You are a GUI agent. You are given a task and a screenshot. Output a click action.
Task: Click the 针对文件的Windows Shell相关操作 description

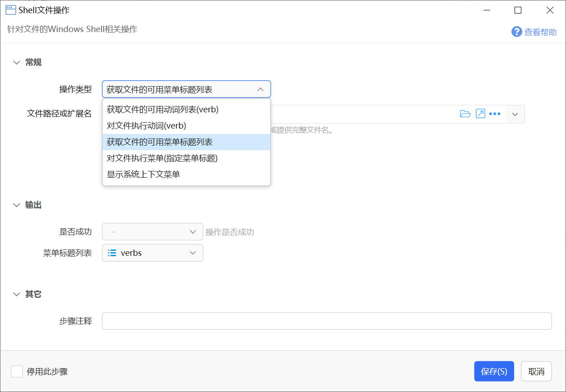[72, 29]
